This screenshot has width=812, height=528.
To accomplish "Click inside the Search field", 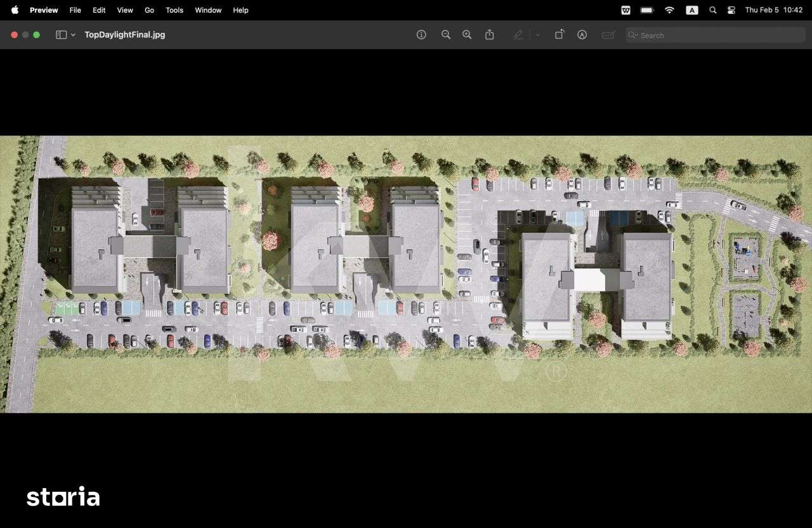I will (x=717, y=36).
